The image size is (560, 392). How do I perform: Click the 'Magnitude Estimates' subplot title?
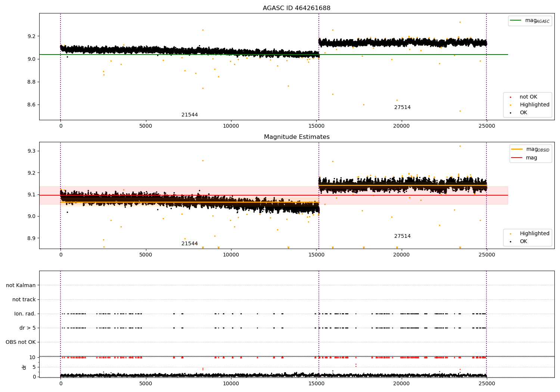pos(296,137)
